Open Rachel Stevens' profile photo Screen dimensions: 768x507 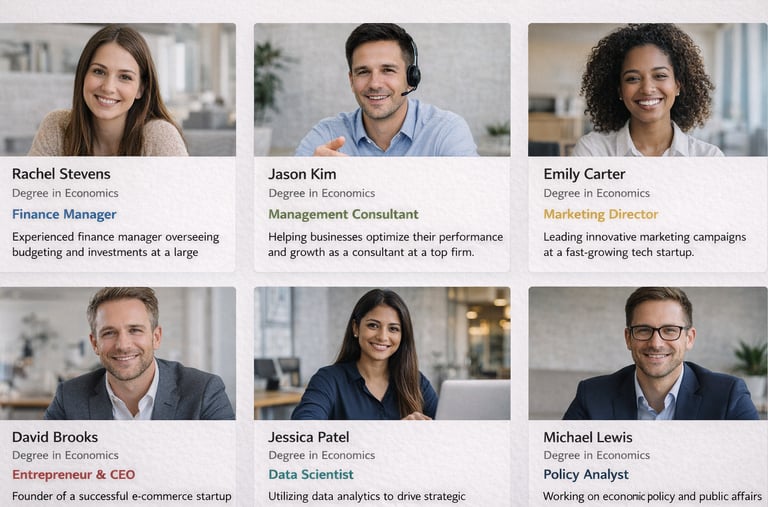pyautogui.click(x=118, y=90)
